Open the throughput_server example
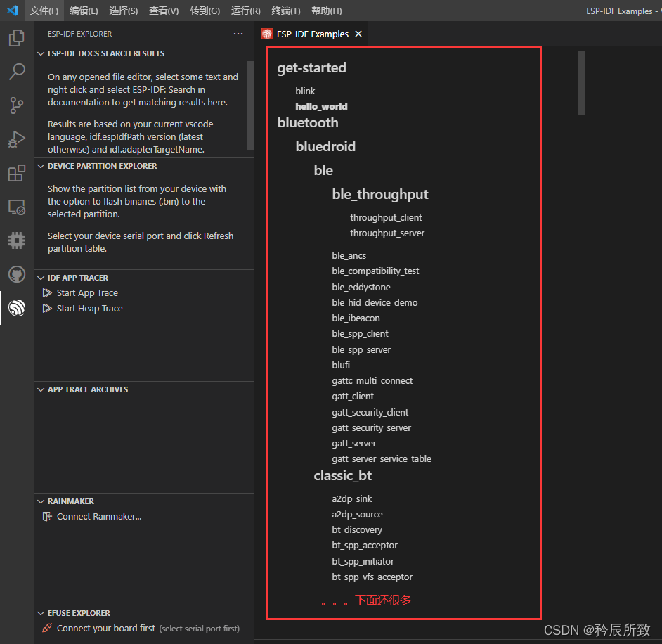This screenshot has width=662, height=644. pyautogui.click(x=387, y=233)
